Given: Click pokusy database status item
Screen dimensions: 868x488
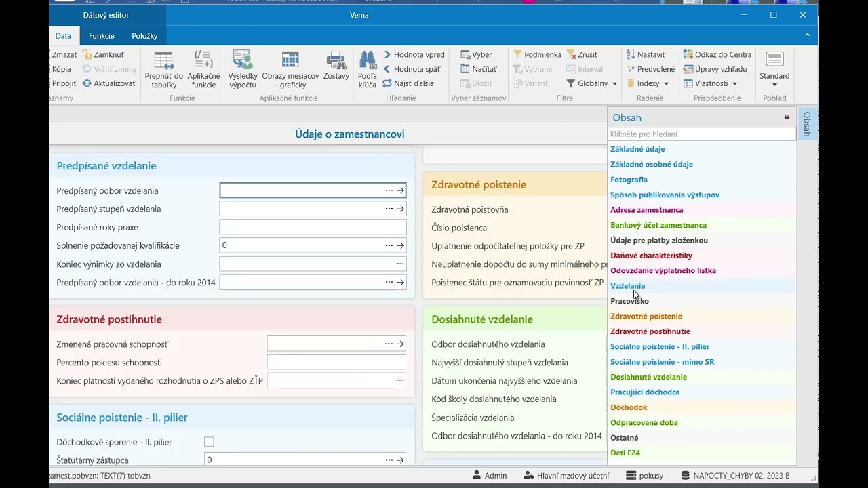Looking at the screenshot, I should pos(645,476).
